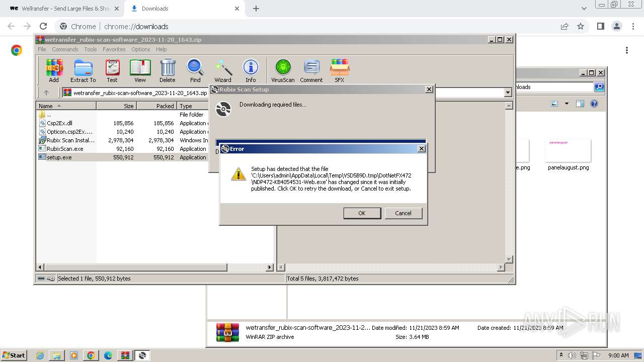Click OK to retry the download

coord(362,213)
